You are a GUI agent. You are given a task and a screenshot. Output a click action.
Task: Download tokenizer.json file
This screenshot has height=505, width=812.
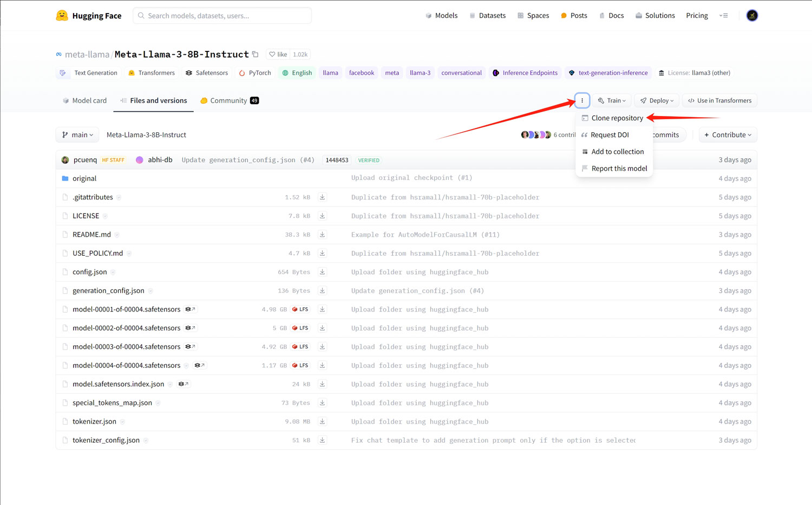tap(322, 422)
